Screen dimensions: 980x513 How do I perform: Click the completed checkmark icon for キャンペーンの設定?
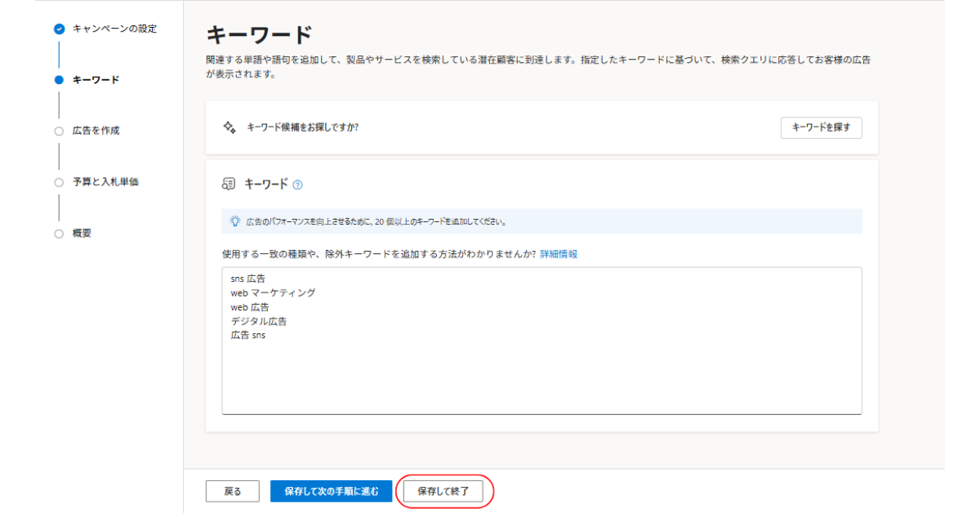59,29
